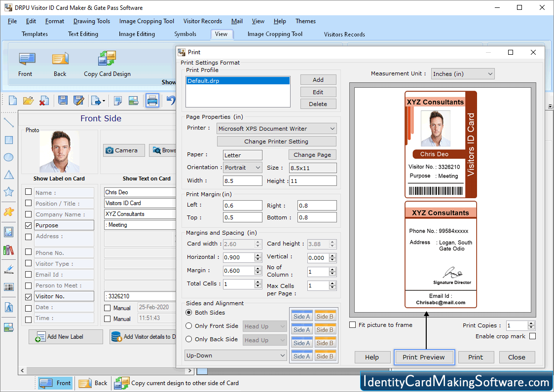Select the Line drawing tool

(x=8, y=122)
